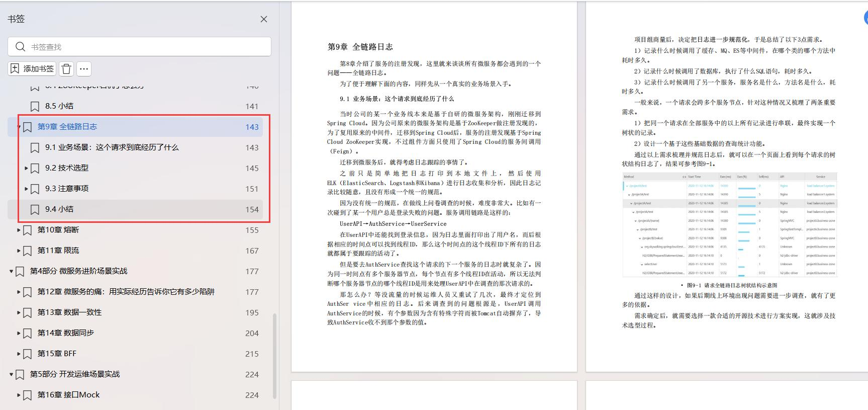
Task: Open the 9.4 小结 bookmark
Action: (x=59, y=209)
